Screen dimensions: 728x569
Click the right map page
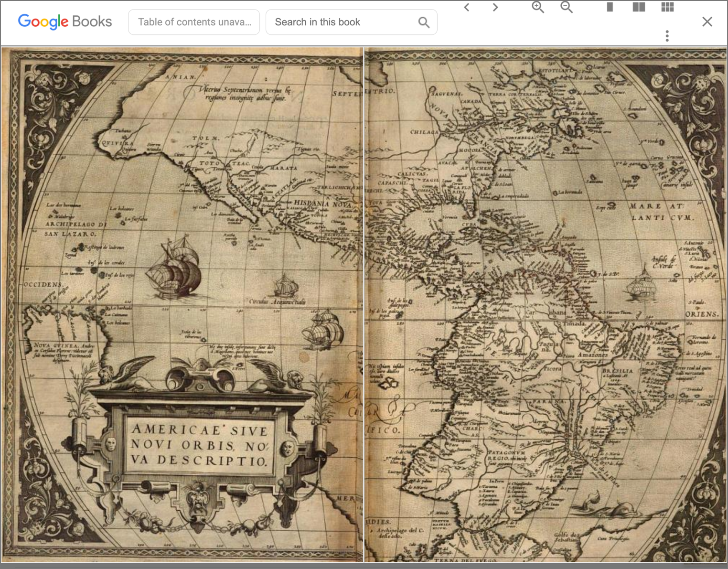point(546,304)
